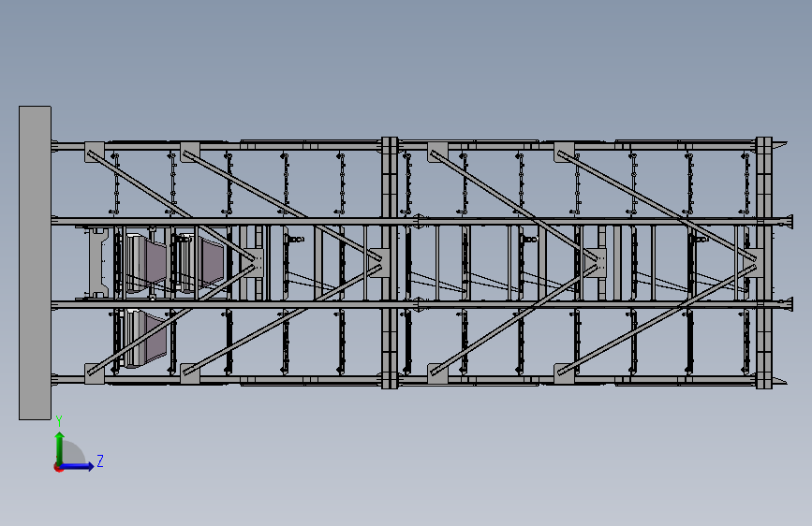Click the green Y axis arrow of triad
Screen dimensions: 812x526
[x=60, y=448]
